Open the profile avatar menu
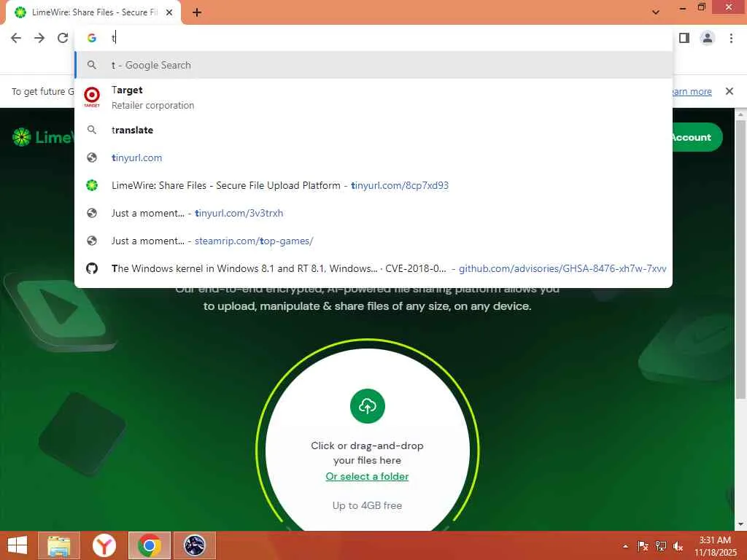747x560 pixels. point(708,38)
